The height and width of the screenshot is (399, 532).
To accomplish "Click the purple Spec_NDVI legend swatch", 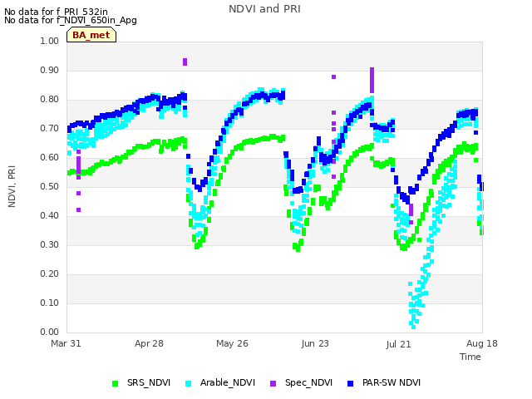I will (x=273, y=383).
